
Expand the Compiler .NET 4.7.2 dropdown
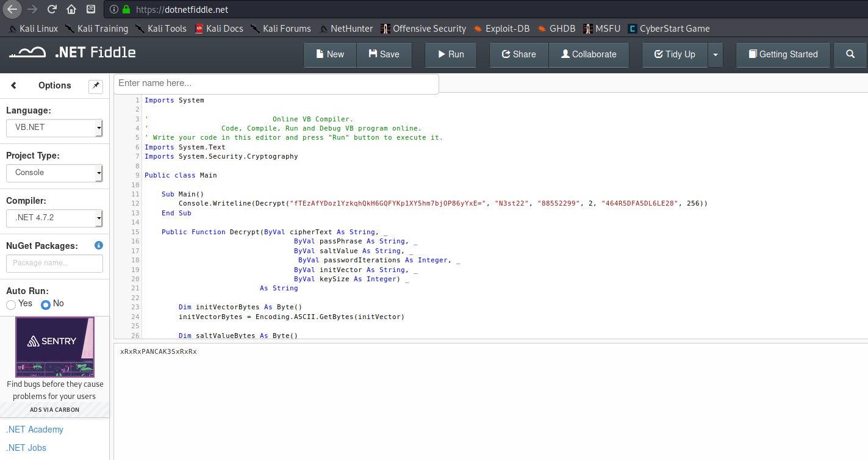[54, 218]
